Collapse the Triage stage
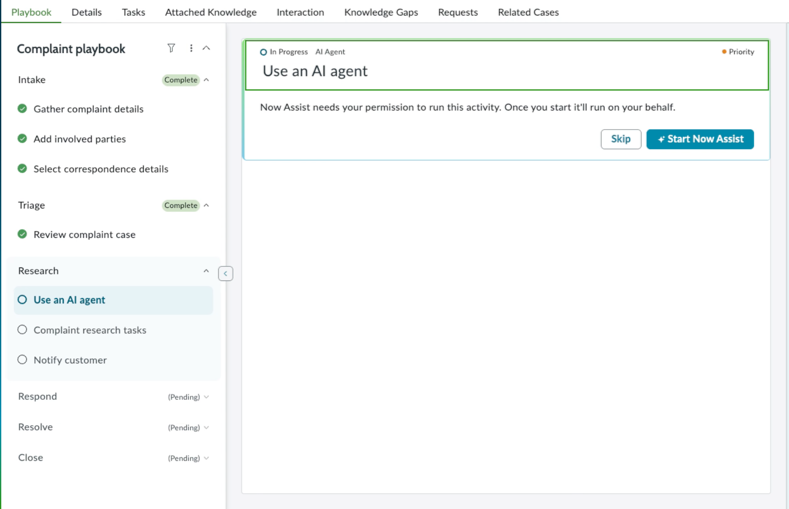The width and height of the screenshot is (789, 509). pos(206,205)
